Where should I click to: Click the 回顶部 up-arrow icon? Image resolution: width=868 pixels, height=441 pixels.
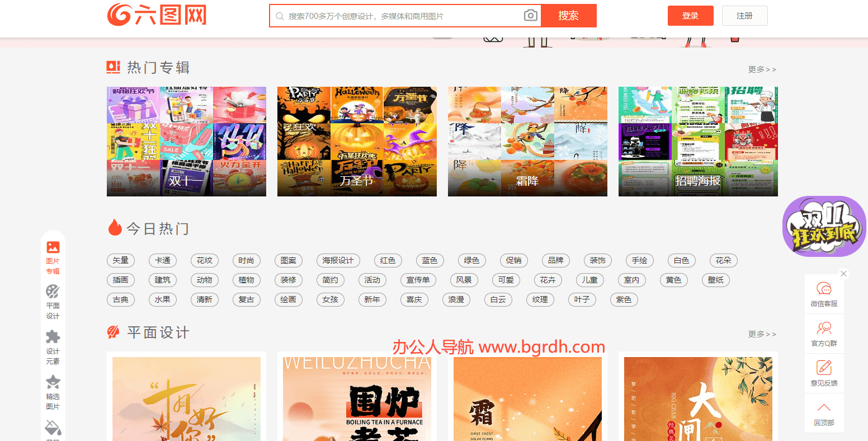824,408
